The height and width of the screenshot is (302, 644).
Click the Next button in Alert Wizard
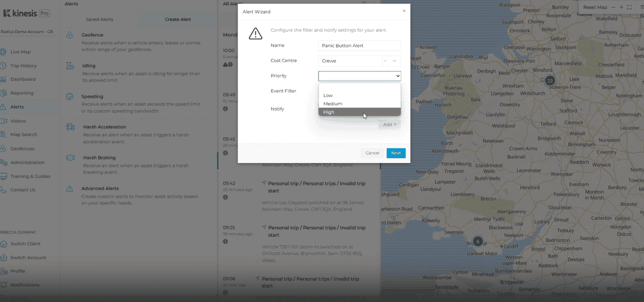click(x=396, y=153)
